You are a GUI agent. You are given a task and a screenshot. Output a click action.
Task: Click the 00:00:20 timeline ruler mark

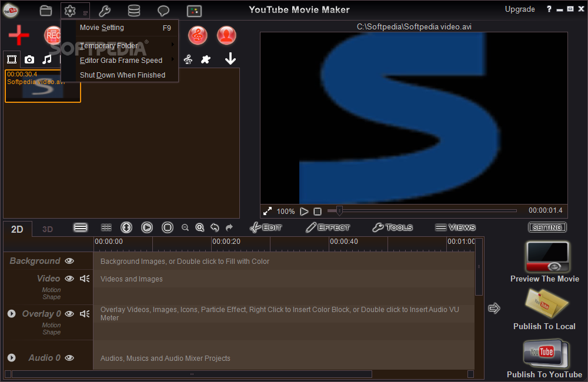coord(226,242)
